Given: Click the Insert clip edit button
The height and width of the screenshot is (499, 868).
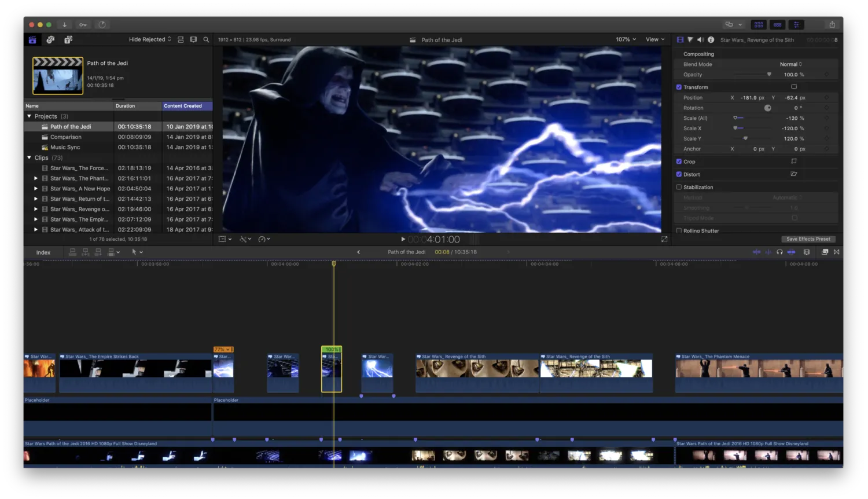Looking at the screenshot, I should (85, 252).
